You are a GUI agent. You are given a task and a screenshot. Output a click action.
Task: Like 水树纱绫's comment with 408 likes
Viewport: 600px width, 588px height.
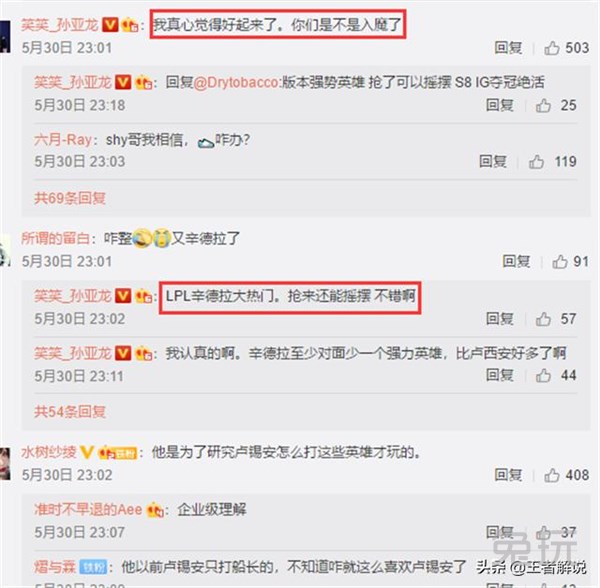551,475
